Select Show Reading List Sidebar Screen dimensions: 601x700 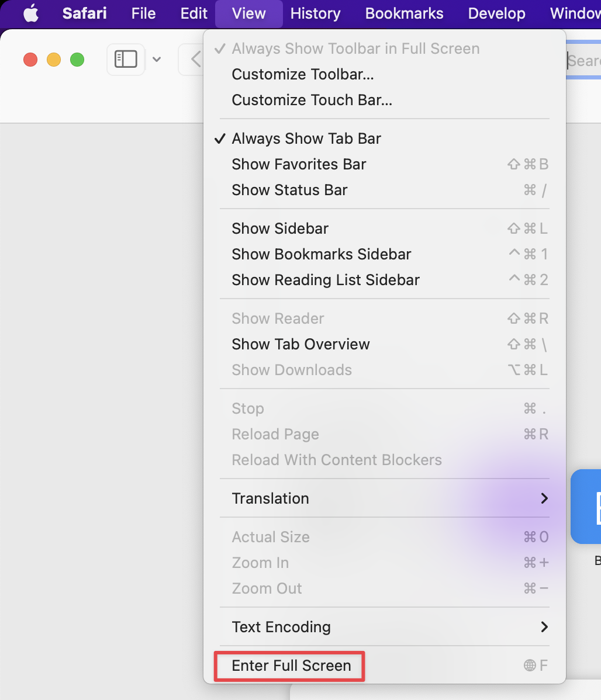[384, 280]
